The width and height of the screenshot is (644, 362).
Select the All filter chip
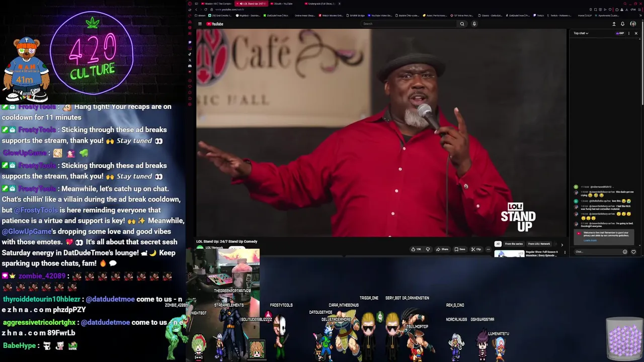498,244
